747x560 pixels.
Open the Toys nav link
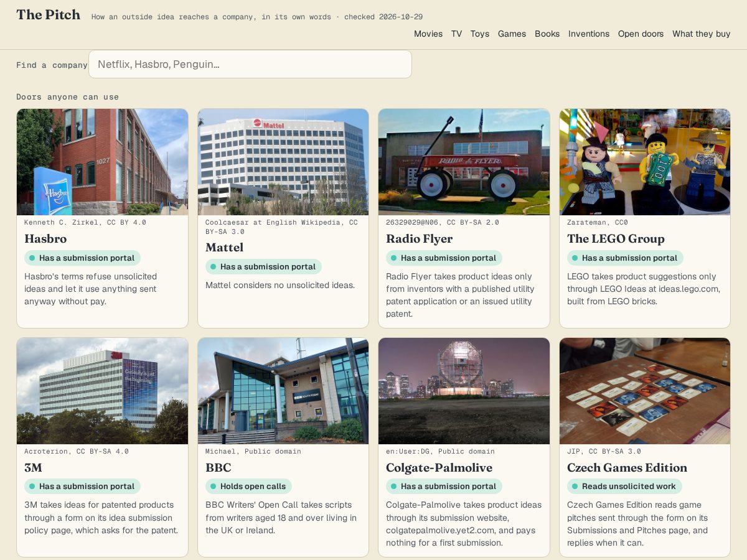tap(480, 34)
